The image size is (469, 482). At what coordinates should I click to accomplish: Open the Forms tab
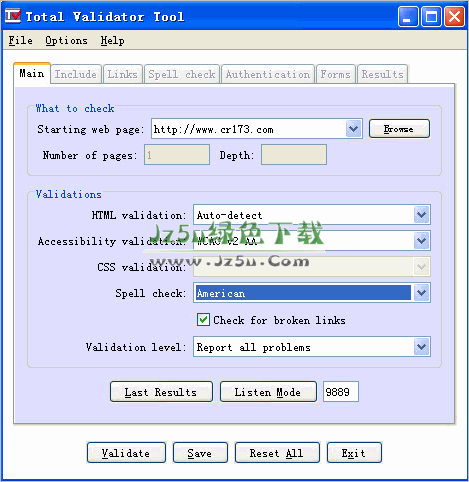click(336, 74)
